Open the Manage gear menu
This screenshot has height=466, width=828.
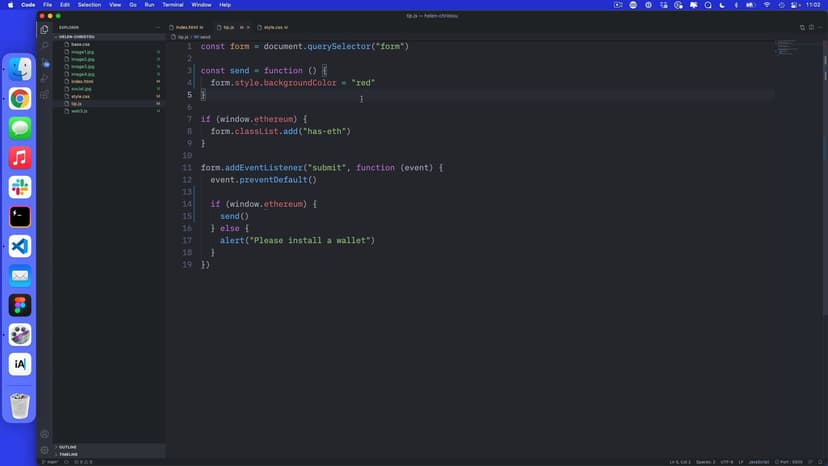click(45, 450)
